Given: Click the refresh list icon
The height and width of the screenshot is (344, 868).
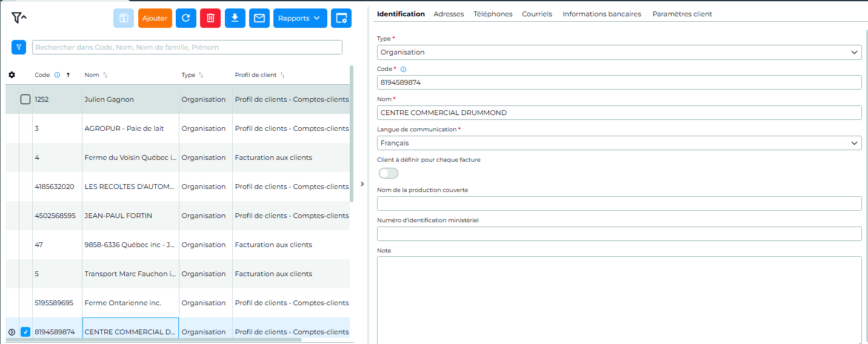Looking at the screenshot, I should 186,18.
